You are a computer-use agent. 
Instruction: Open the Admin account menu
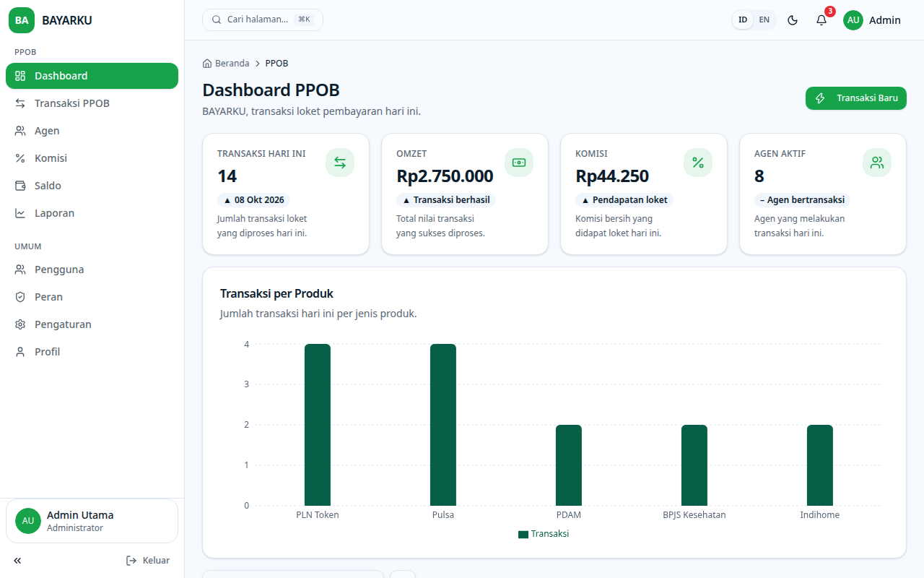click(873, 20)
